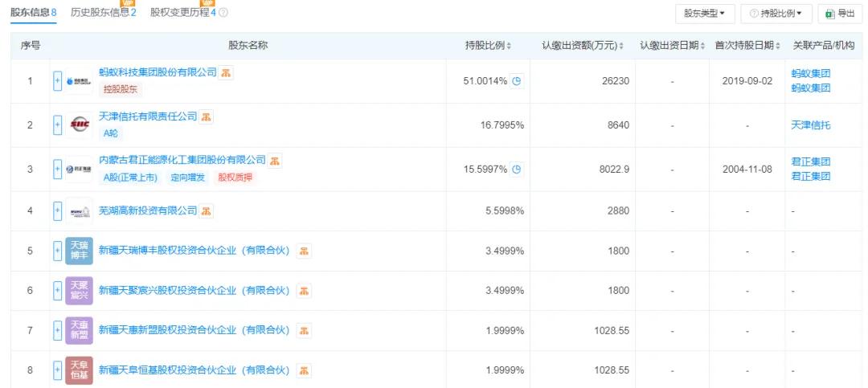Click the A股(正常上市) tag
868x388 pixels.
click(131, 178)
